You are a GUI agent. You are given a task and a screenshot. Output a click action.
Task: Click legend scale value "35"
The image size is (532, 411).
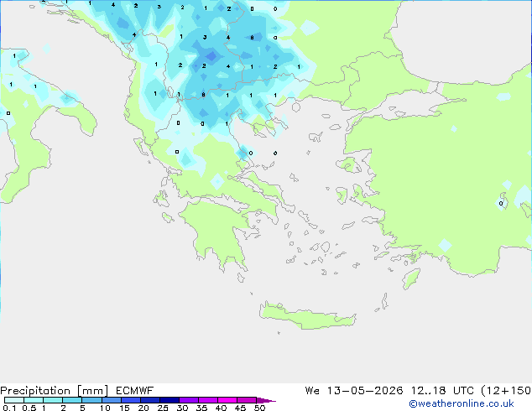201,408
